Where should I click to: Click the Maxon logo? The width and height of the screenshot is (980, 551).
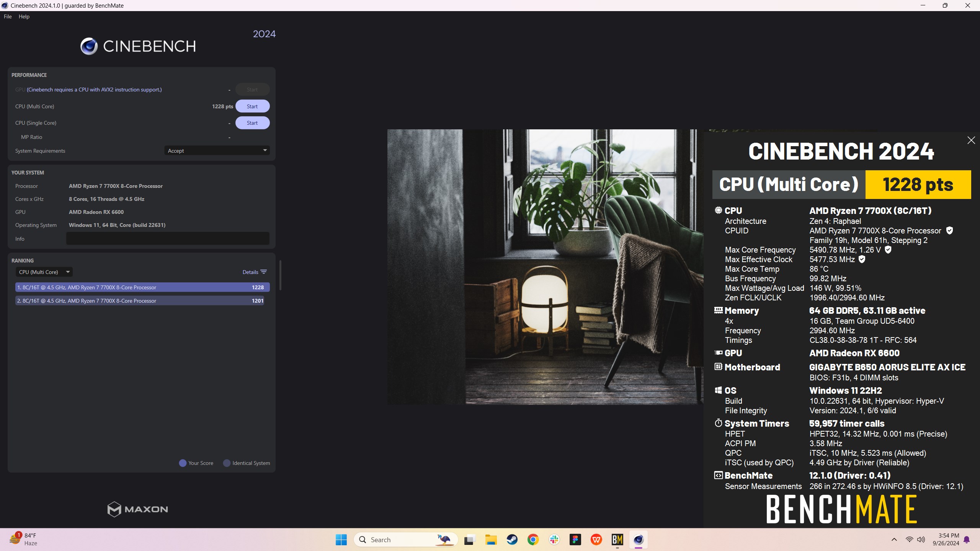[138, 509]
